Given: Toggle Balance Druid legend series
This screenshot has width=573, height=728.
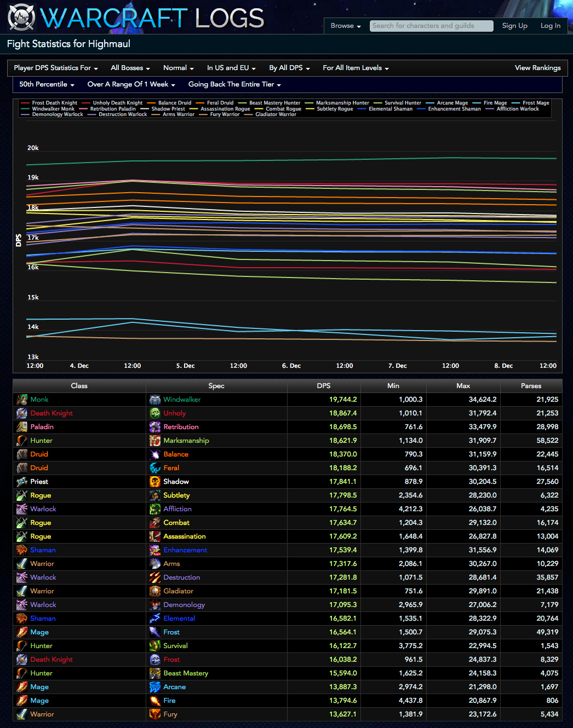Looking at the screenshot, I should (x=169, y=103).
